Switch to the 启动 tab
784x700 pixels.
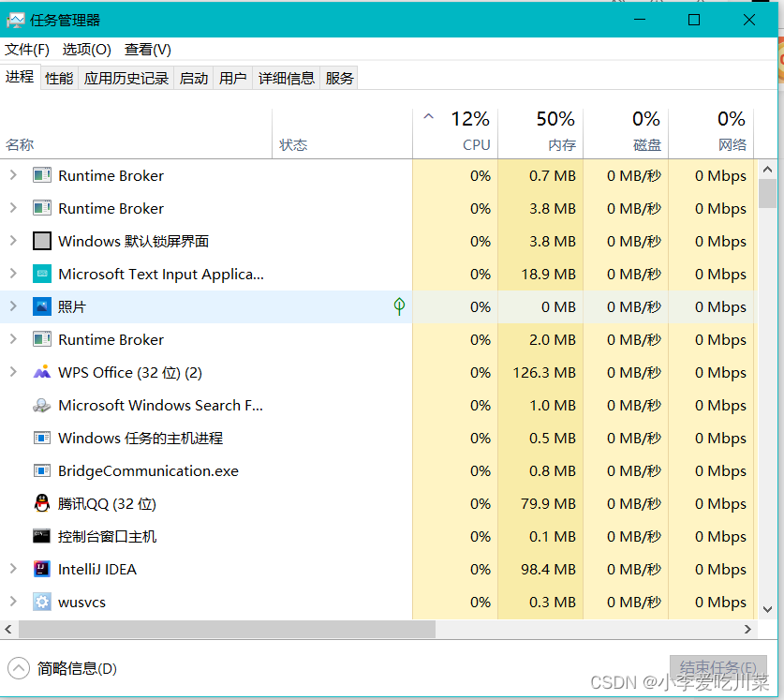coord(194,78)
